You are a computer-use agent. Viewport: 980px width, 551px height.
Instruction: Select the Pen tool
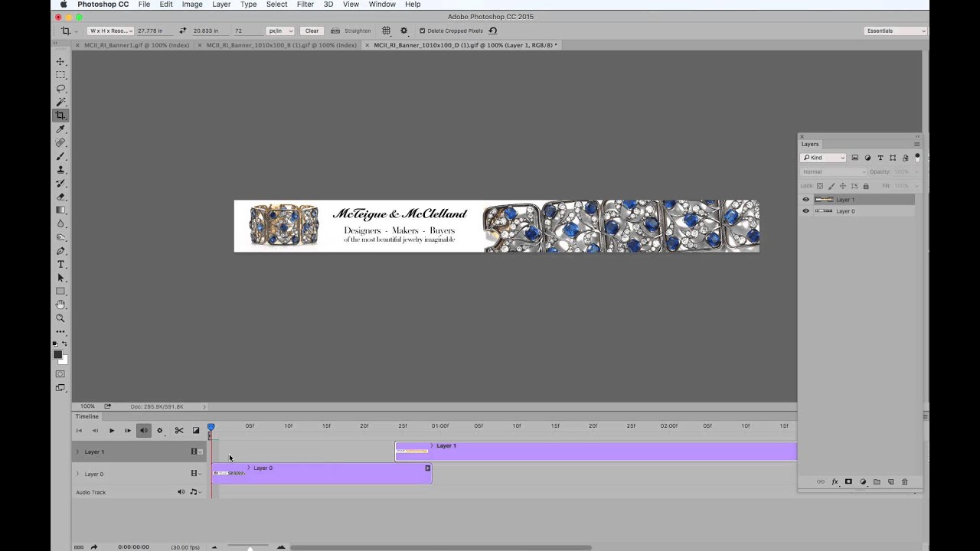click(60, 251)
